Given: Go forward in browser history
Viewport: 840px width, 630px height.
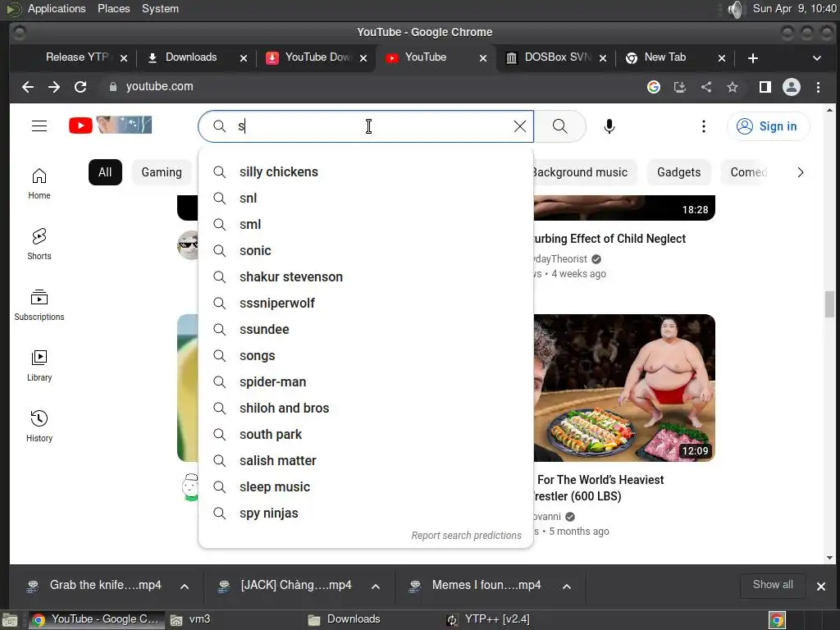Looking at the screenshot, I should click(54, 87).
